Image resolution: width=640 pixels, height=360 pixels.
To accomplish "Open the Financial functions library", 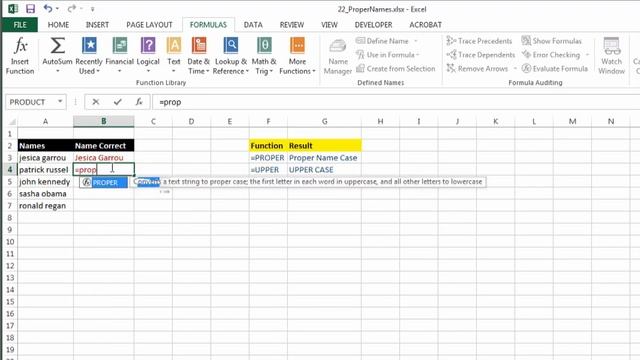I will click(119, 56).
